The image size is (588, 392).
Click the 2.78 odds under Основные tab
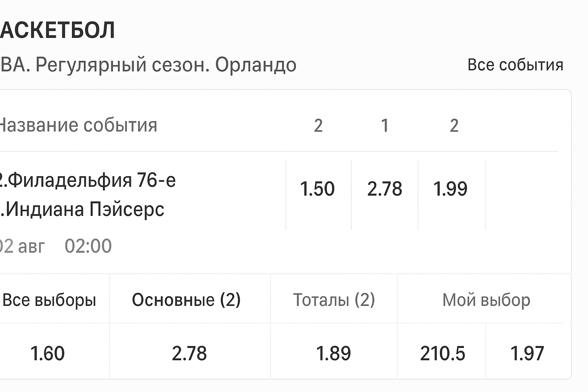tap(189, 353)
